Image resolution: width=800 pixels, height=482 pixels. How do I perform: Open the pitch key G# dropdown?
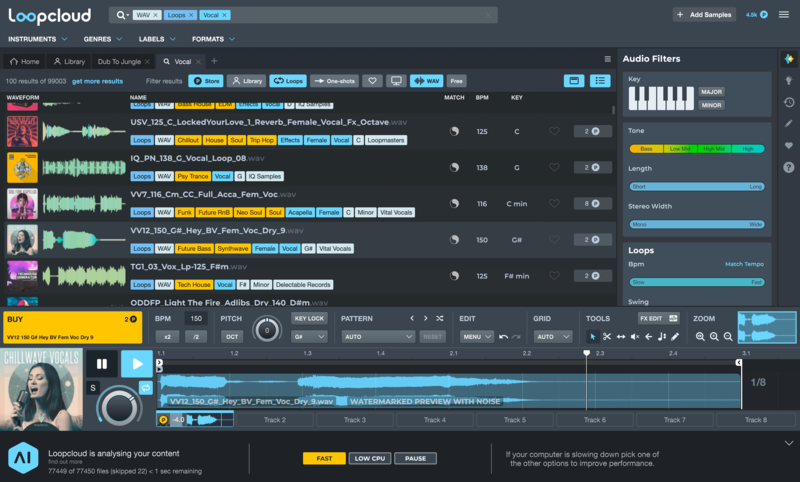click(309, 337)
